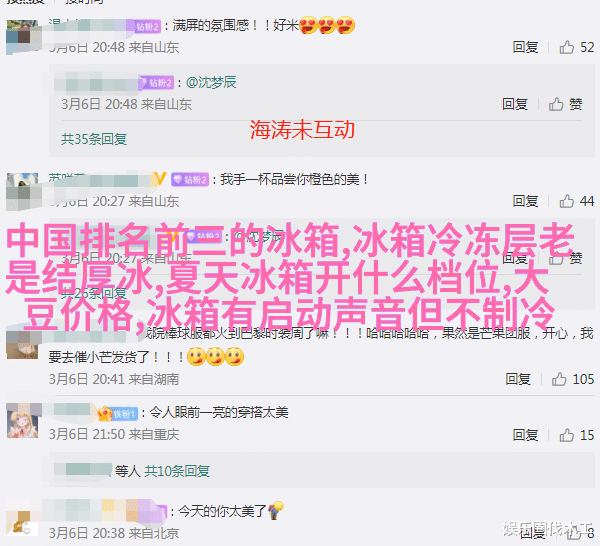Expand 共35条回复 replies
Screen dimensions: 600x546
pos(94,139)
